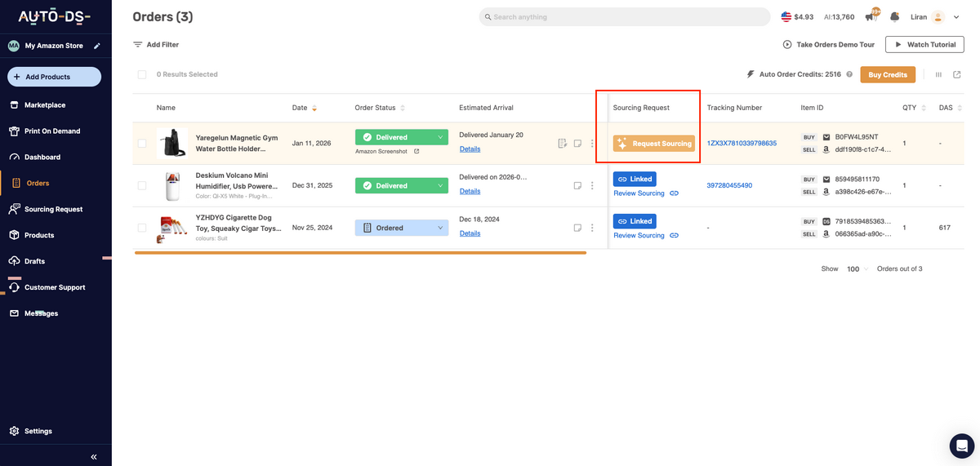
Task: Collapse the sidebar with double-chevron icon
Action: (94, 457)
